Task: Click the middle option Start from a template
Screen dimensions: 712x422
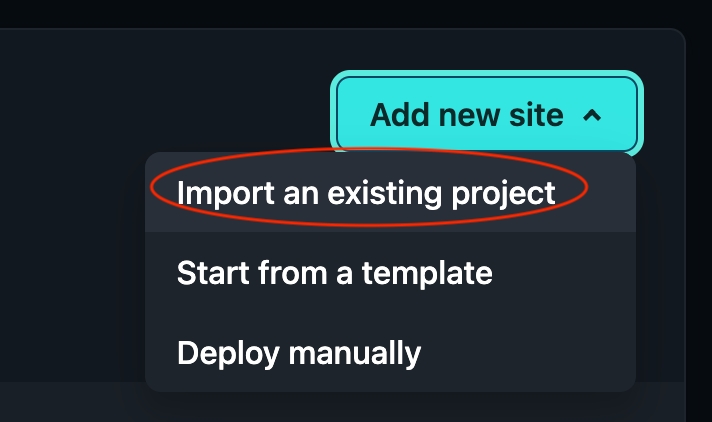Action: (335, 273)
